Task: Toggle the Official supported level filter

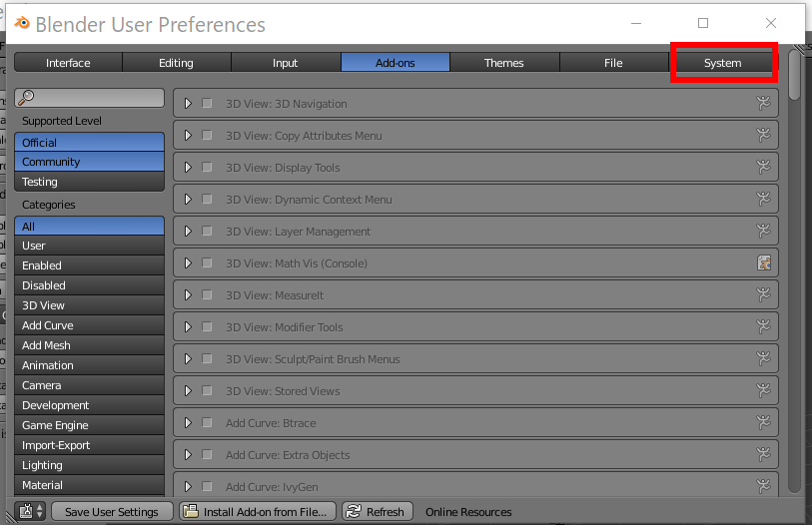Action: point(90,142)
